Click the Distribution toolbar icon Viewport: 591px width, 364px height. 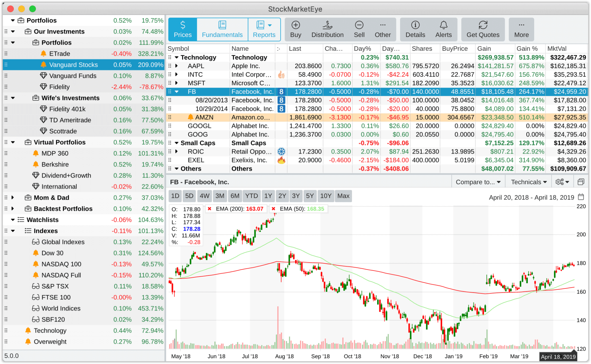[327, 29]
